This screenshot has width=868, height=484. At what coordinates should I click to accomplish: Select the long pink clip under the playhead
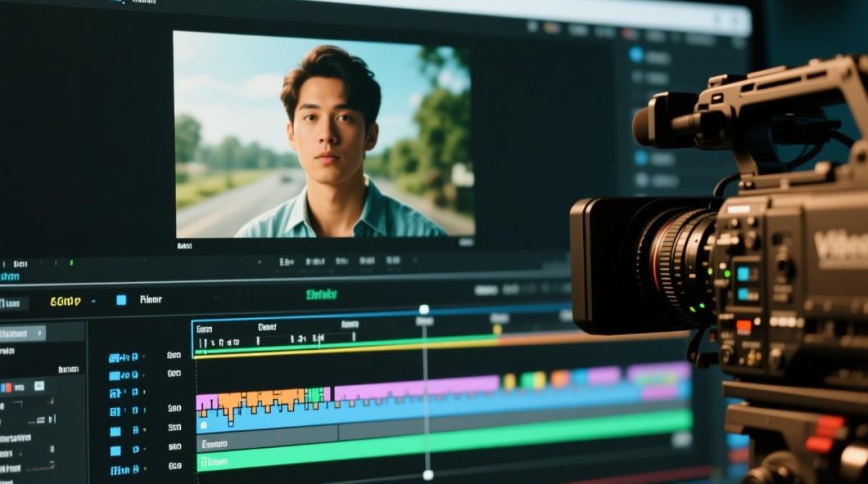tap(417, 388)
